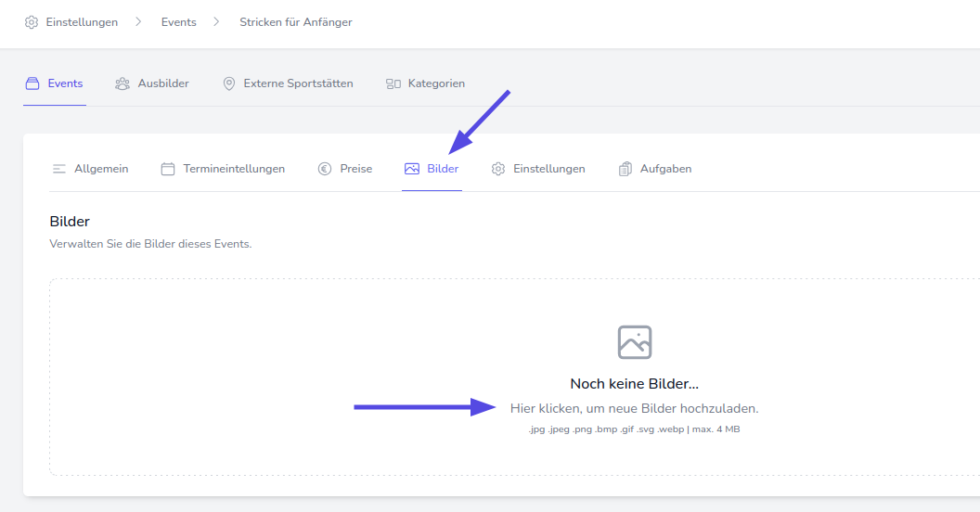The height and width of the screenshot is (512, 980).
Task: Click the gear icon beside Einstellungen sub-tab
Action: tap(498, 169)
